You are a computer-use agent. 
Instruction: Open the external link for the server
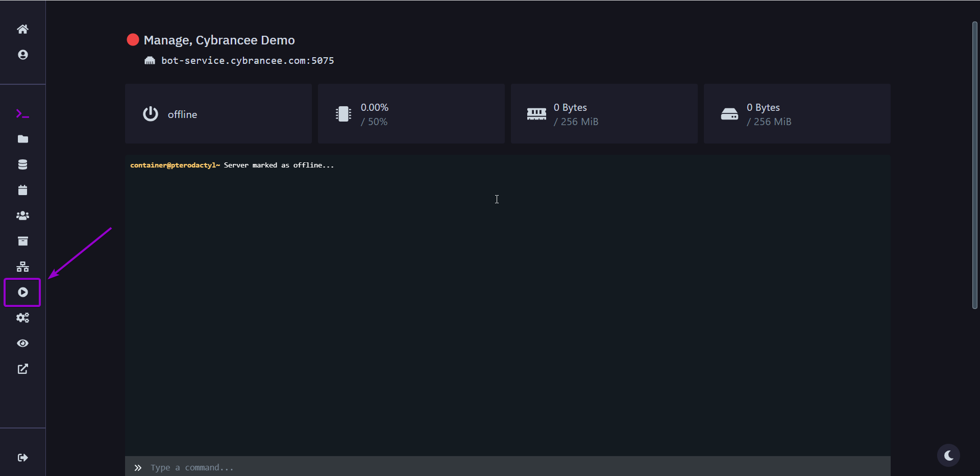[x=22, y=369]
